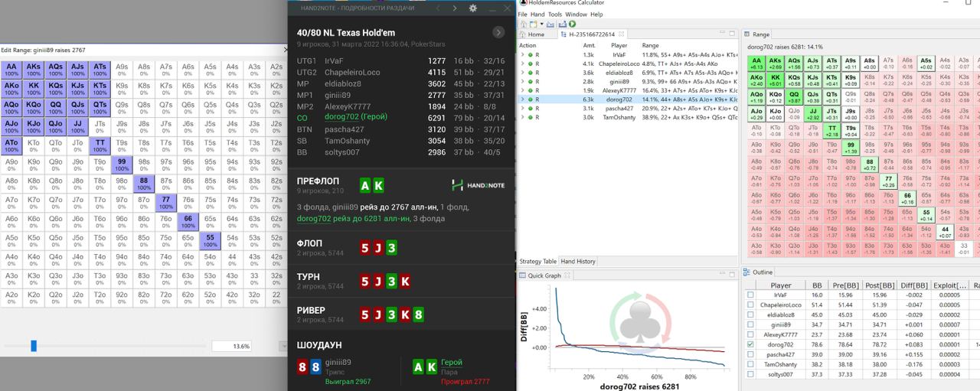Switch to the Home tab

point(537,34)
